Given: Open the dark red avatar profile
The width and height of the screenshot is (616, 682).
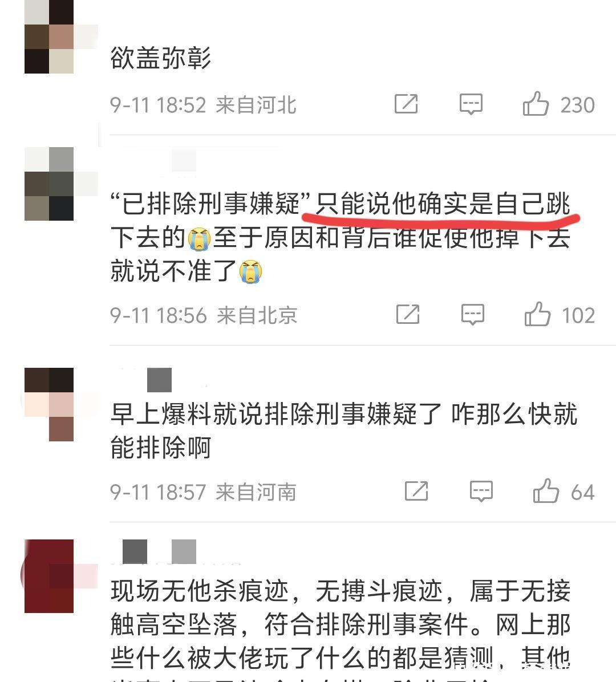Looking at the screenshot, I should click(48, 577).
